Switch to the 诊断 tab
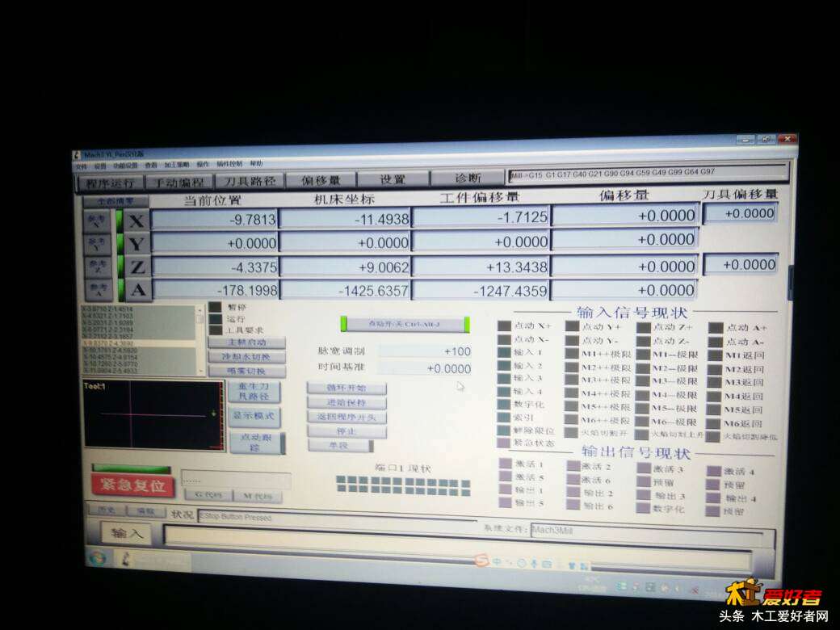Screen dimensions: 840x630 pyautogui.click(x=468, y=178)
